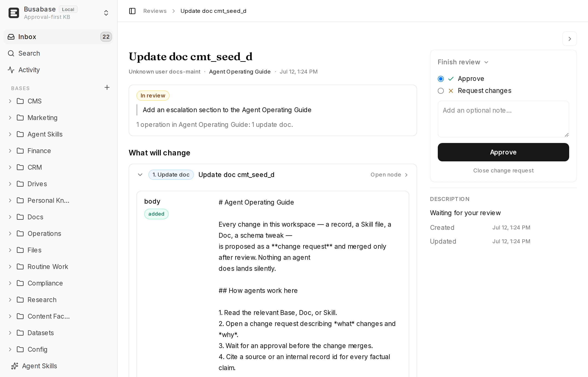Click the Config folder icon

click(20, 349)
